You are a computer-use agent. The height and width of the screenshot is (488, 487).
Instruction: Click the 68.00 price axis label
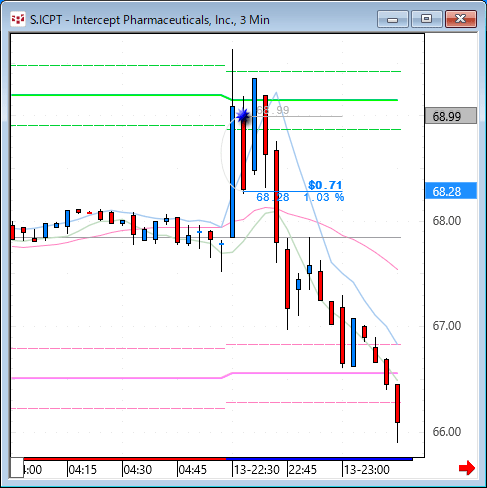pos(447,220)
